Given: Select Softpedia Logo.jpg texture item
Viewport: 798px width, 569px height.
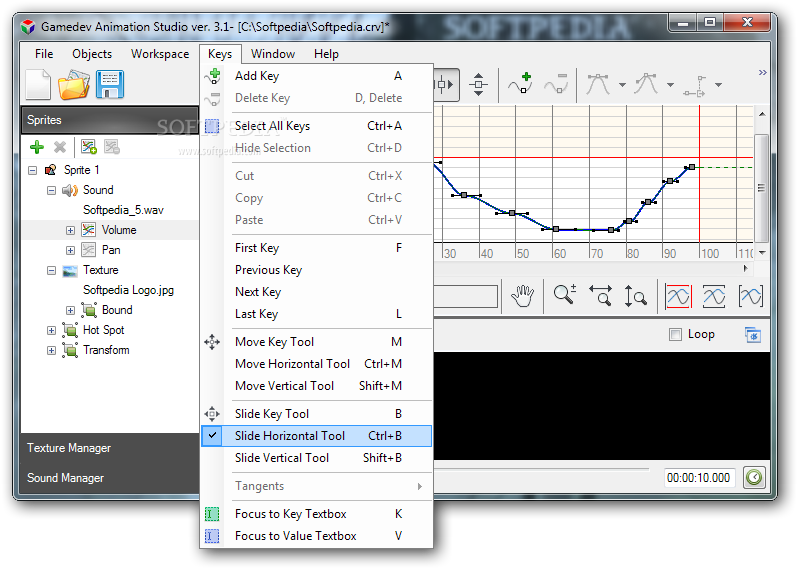Looking at the screenshot, I should 128,290.
